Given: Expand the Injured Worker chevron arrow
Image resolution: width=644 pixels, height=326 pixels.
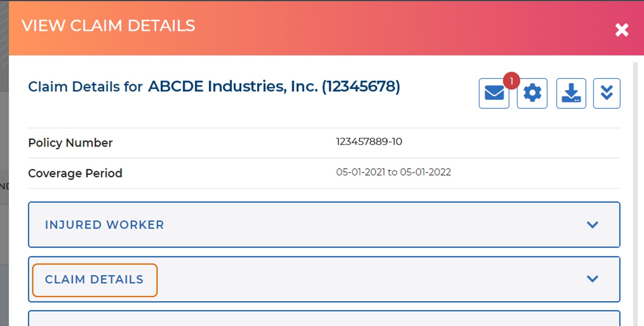Looking at the screenshot, I should 592,225.
